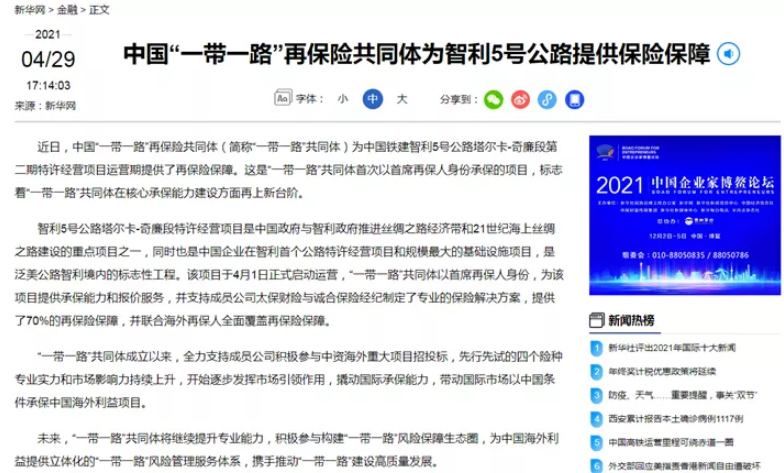Click the 17:14:03 timestamp

click(48, 86)
